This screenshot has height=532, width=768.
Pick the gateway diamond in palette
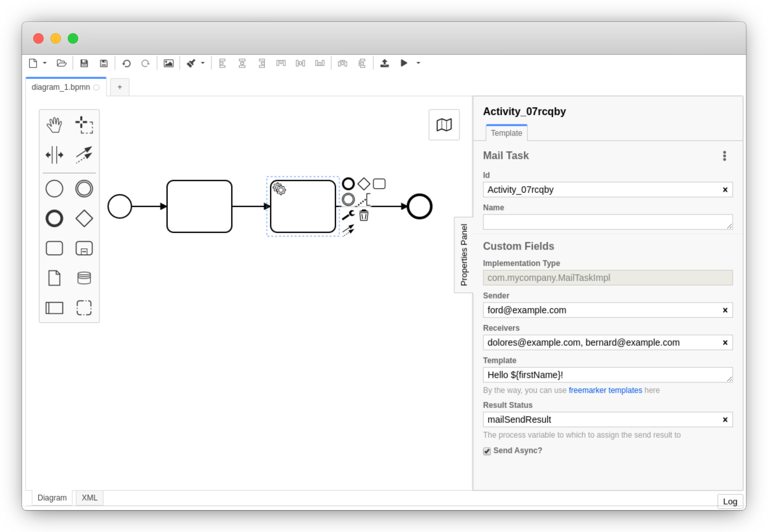[84, 218]
